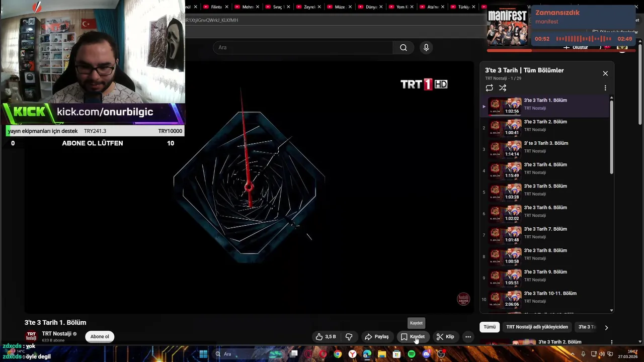Open the TRT Nostalji channel name link
This screenshot has width=644, height=362.
57,334
